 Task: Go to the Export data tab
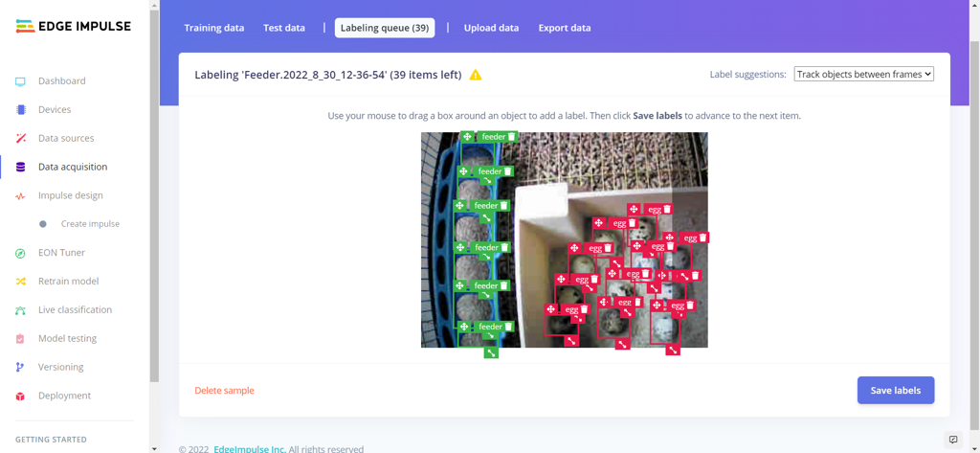click(x=565, y=28)
